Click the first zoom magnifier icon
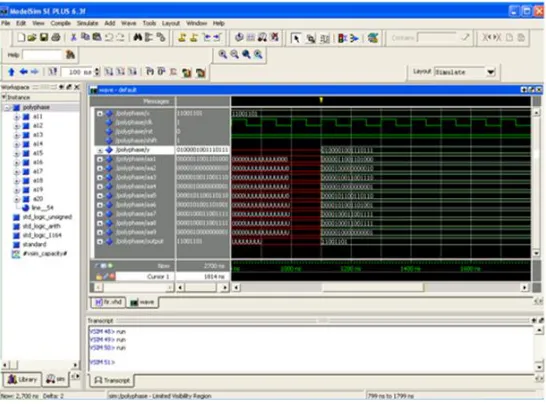This screenshot has width=546, height=404. pyautogui.click(x=223, y=54)
